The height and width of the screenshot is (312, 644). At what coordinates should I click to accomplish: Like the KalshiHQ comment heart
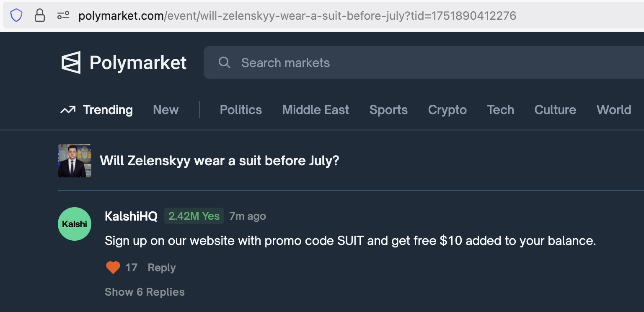coord(113,268)
